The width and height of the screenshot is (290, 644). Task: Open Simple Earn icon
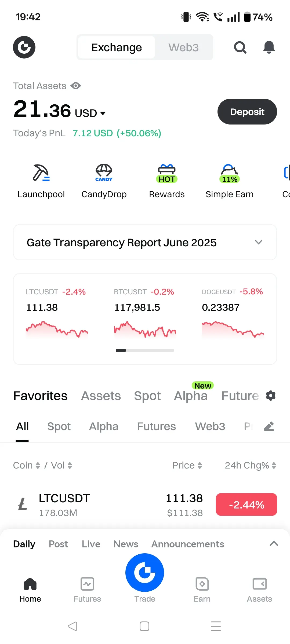(230, 173)
